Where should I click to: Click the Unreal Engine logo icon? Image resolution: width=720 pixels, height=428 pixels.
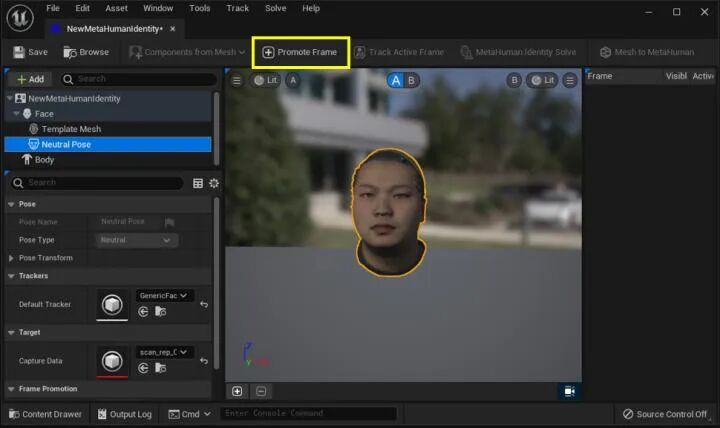20,18
